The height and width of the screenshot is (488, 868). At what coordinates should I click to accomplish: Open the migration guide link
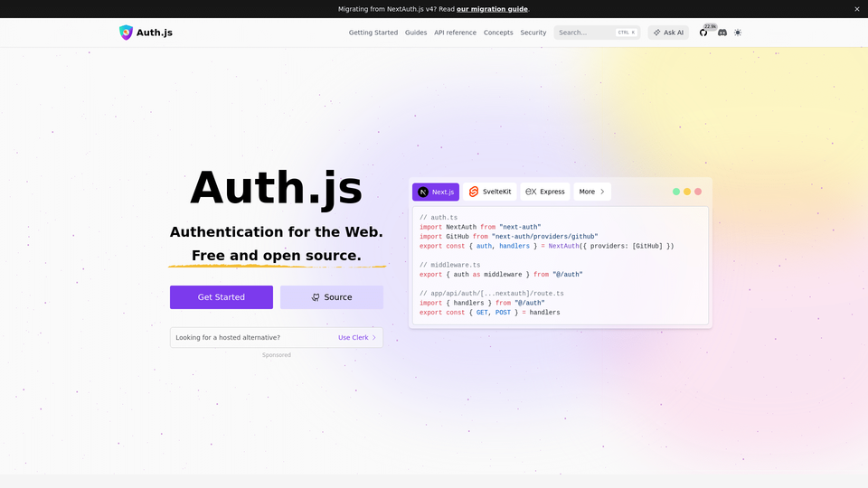(492, 9)
